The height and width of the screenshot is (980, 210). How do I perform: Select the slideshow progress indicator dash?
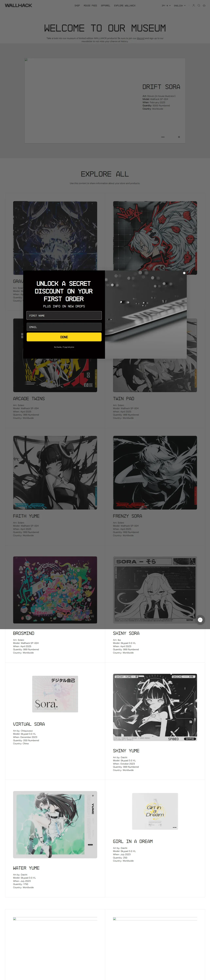(x=163, y=137)
